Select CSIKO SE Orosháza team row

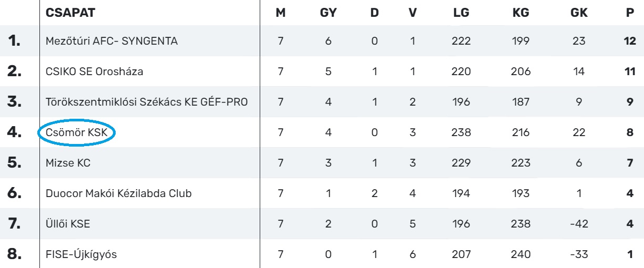click(x=95, y=73)
